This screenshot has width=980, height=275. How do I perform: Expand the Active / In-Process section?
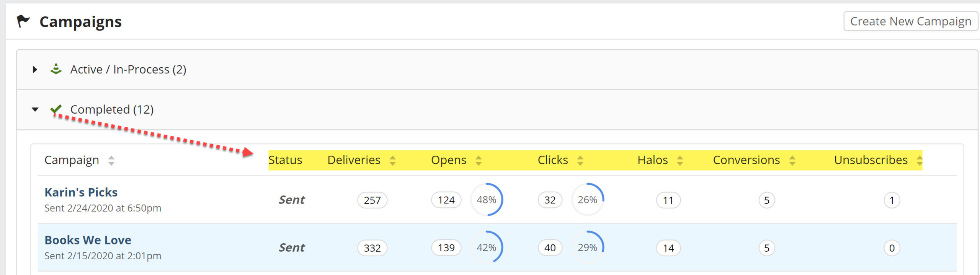pos(35,70)
